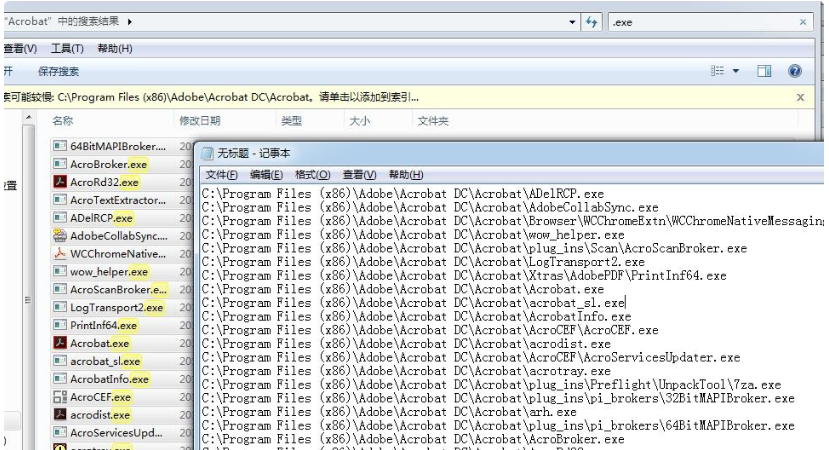
Task: Click the acrotray.exe line in Notepad
Action: click(406, 371)
